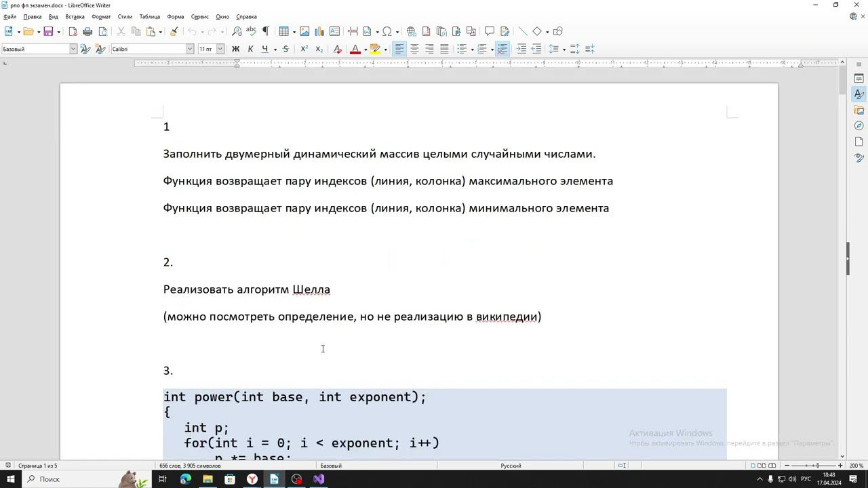This screenshot has width=868, height=488.
Task: Run spelling check (abc icon)
Action: (251, 31)
